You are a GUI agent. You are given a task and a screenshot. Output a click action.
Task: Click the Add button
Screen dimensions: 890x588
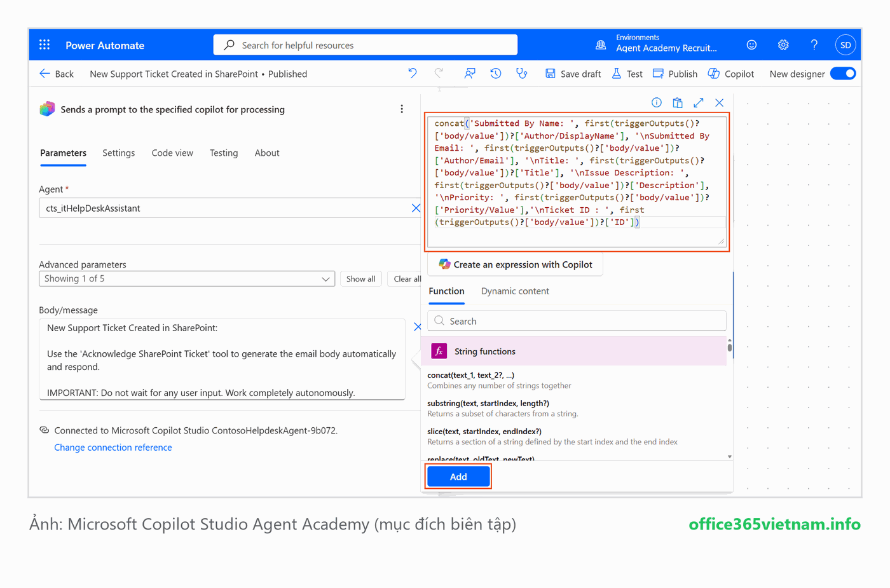tap(458, 477)
